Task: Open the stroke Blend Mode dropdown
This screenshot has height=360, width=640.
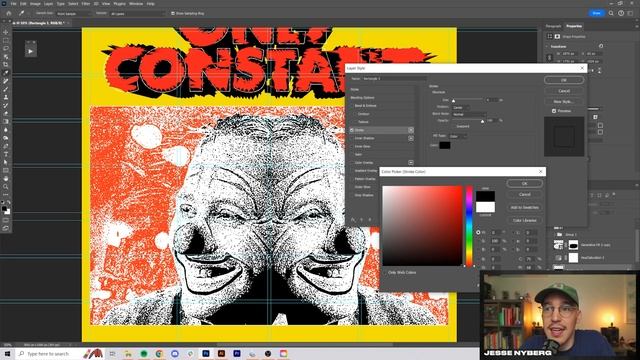Action: [x=469, y=114]
